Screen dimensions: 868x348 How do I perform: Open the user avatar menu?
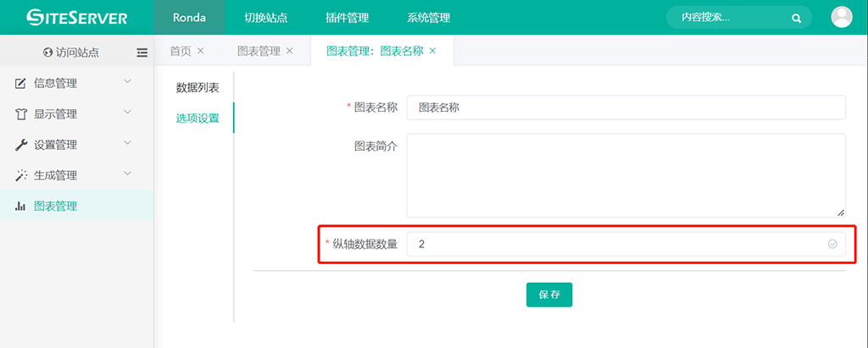pos(842,17)
